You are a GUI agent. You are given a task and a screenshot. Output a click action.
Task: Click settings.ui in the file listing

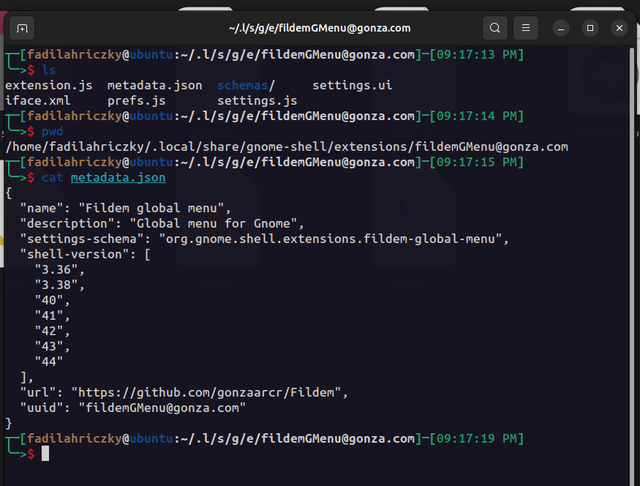click(351, 86)
